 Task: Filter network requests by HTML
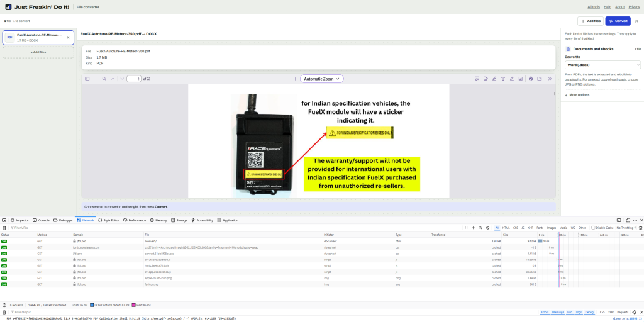click(506, 228)
